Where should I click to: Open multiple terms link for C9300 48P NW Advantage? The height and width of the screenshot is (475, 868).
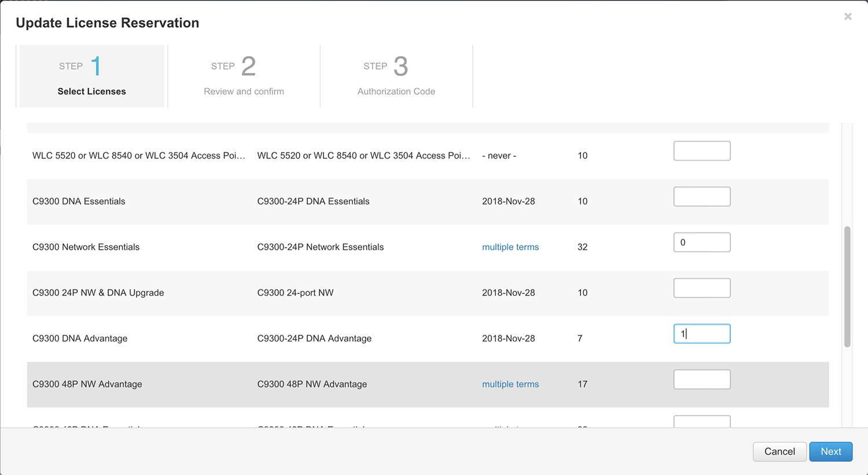tap(510, 384)
